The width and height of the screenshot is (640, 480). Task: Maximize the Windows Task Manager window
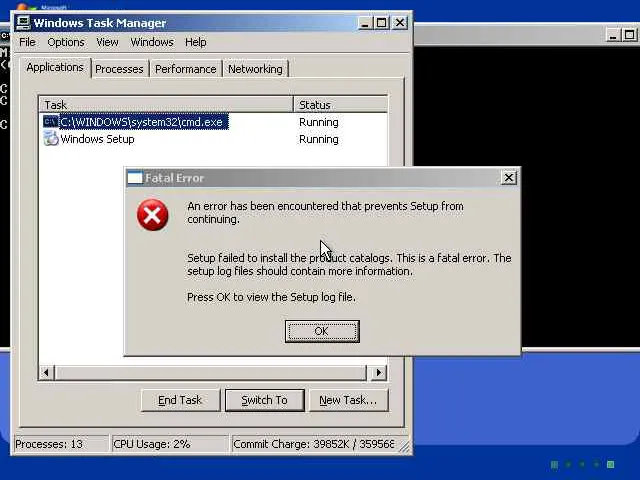tap(382, 23)
